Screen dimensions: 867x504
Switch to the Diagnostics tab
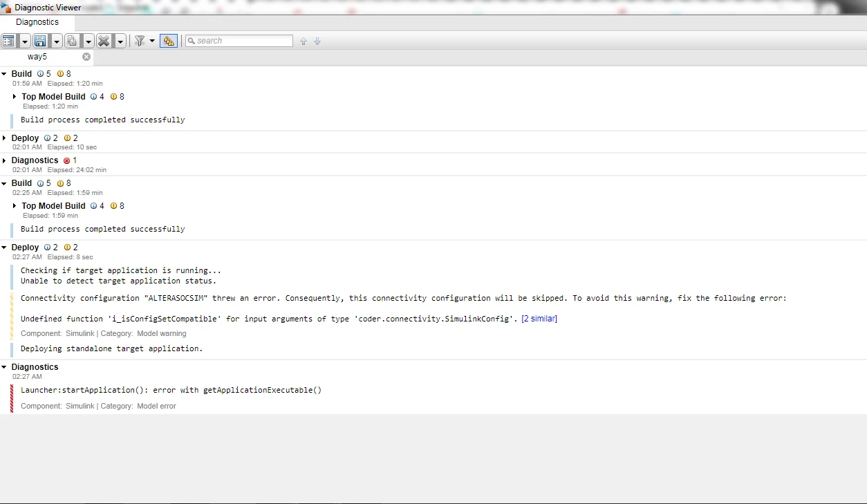[x=37, y=22]
